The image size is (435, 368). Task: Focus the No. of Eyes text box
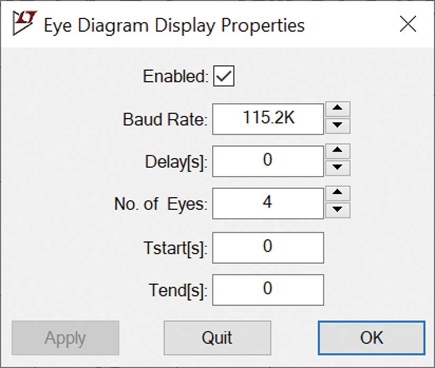(268, 203)
